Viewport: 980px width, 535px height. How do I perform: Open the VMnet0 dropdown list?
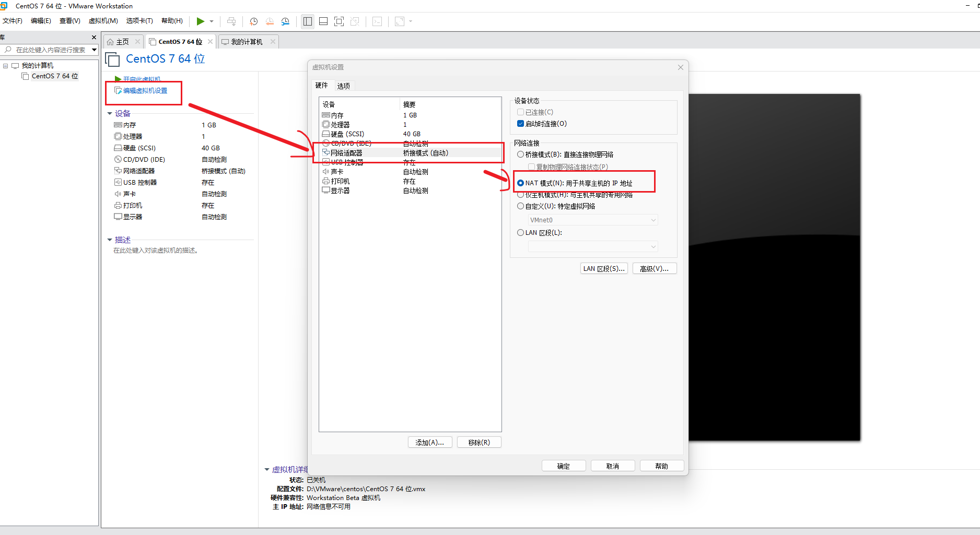[x=593, y=220]
